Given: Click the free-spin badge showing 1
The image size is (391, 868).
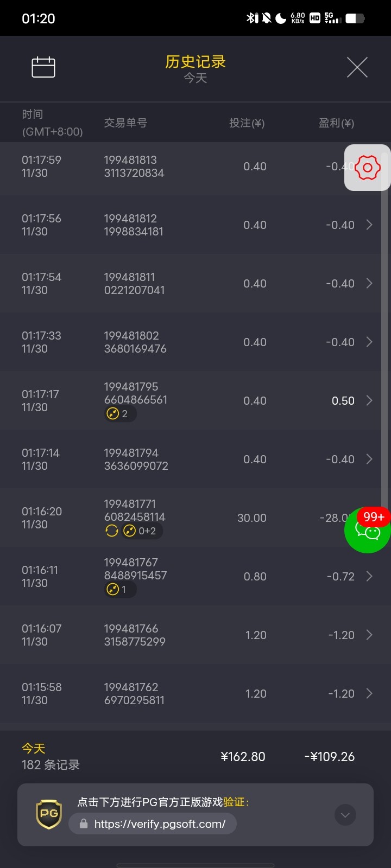Looking at the screenshot, I should [119, 590].
